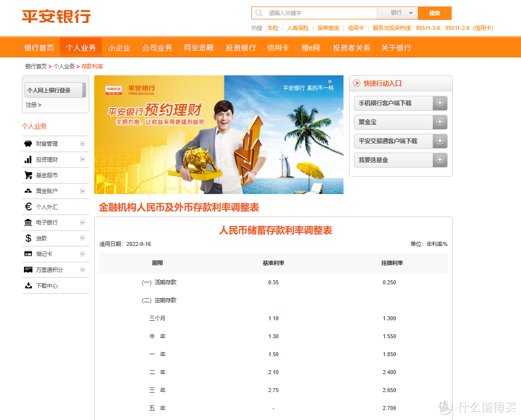This screenshot has height=420, width=521.
Task: Click the gold bars icon for 黄金账户
Action: point(28,191)
